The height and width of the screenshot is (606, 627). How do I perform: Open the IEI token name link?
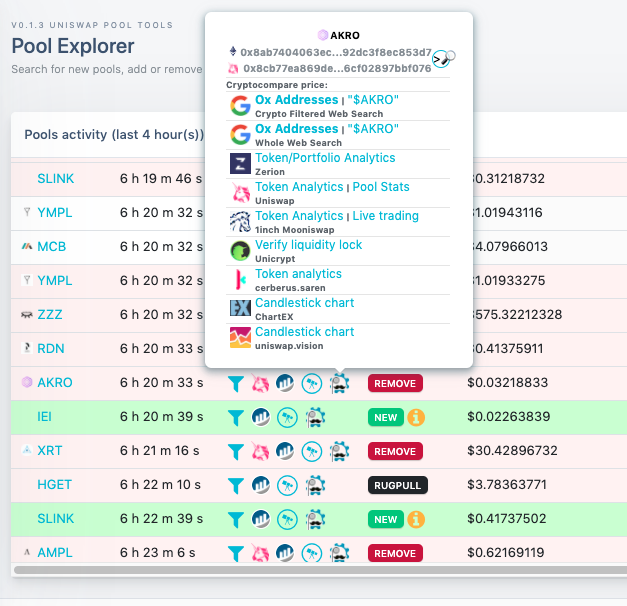tap(44, 417)
